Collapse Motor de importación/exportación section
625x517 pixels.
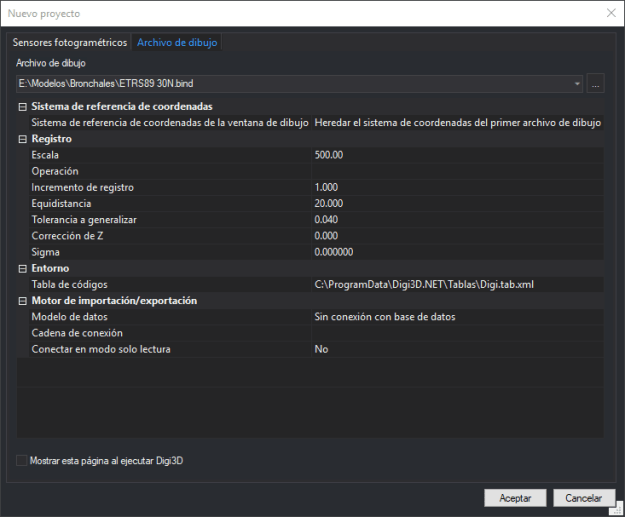[x=22, y=301]
